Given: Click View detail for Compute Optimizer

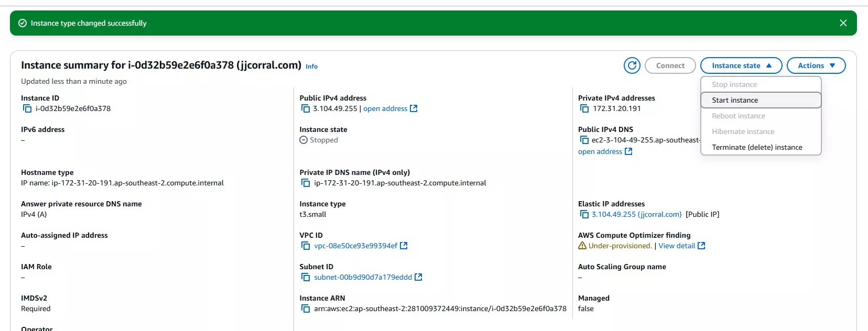Looking at the screenshot, I should pyautogui.click(x=677, y=246).
